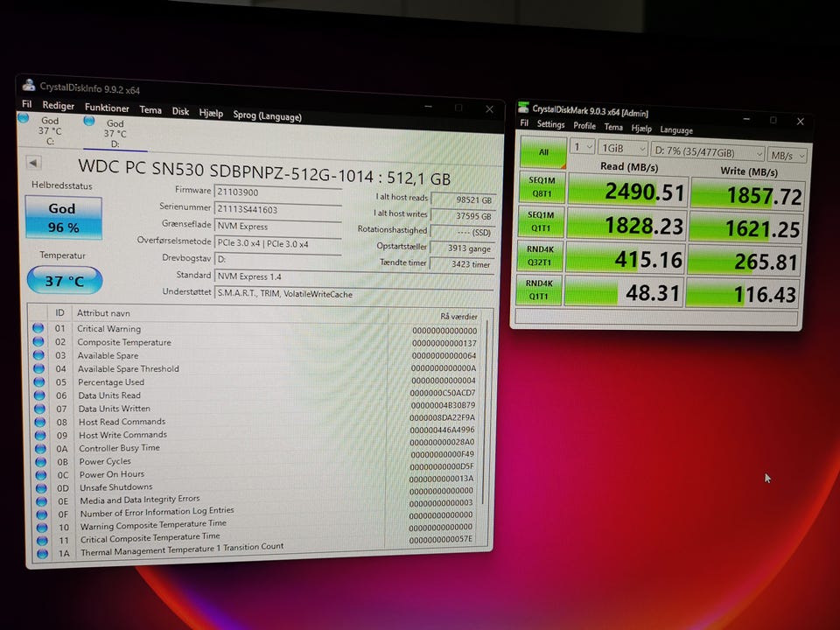Click the Standard field showing NVM Express 1.4
This screenshot has width=840, height=630.
354,278
